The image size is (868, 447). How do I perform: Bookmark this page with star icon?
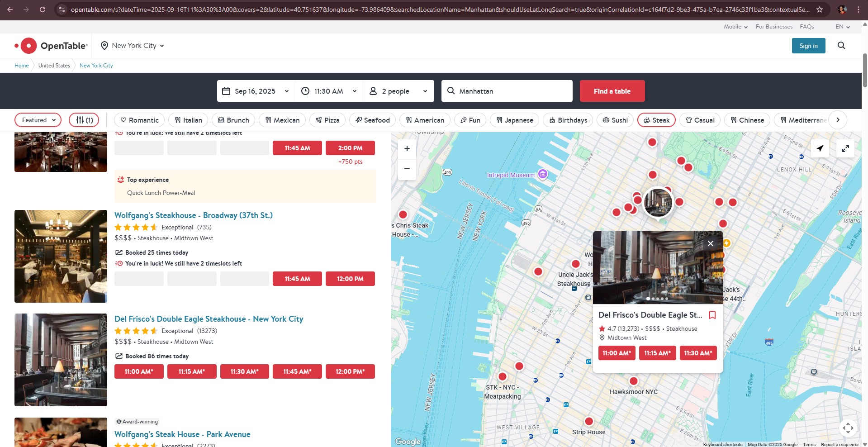click(x=820, y=9)
